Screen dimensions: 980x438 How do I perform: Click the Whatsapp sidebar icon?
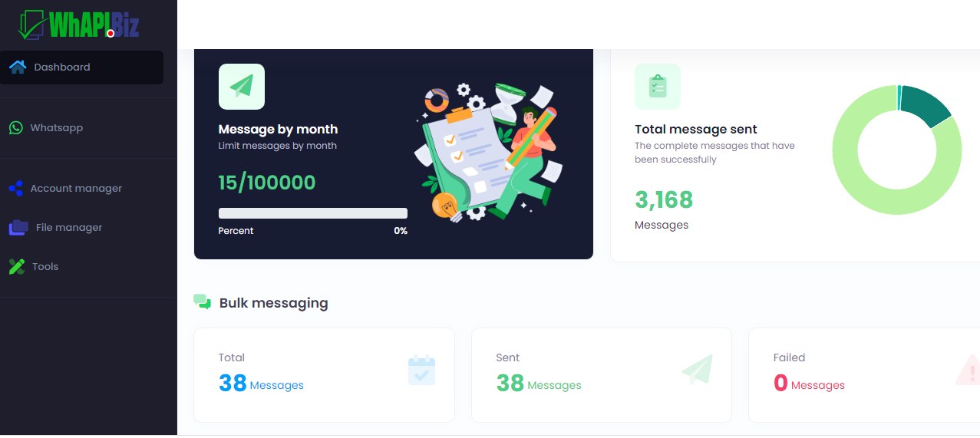[x=16, y=127]
